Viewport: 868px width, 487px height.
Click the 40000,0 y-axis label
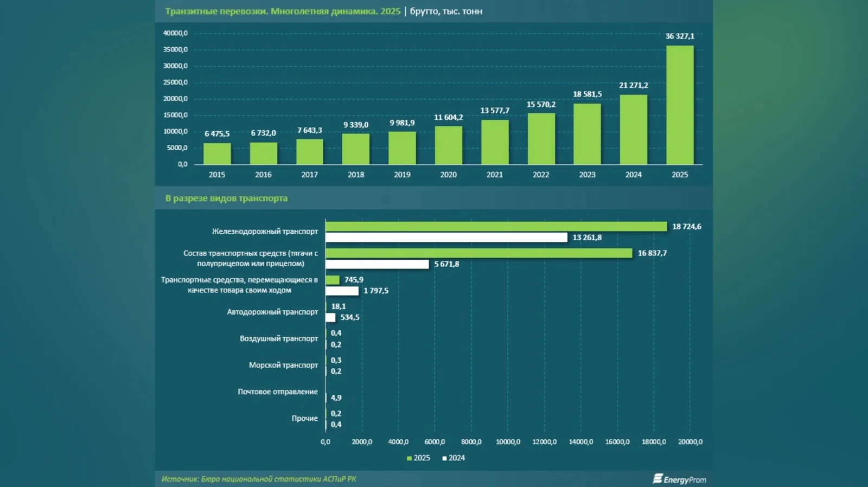(x=175, y=33)
